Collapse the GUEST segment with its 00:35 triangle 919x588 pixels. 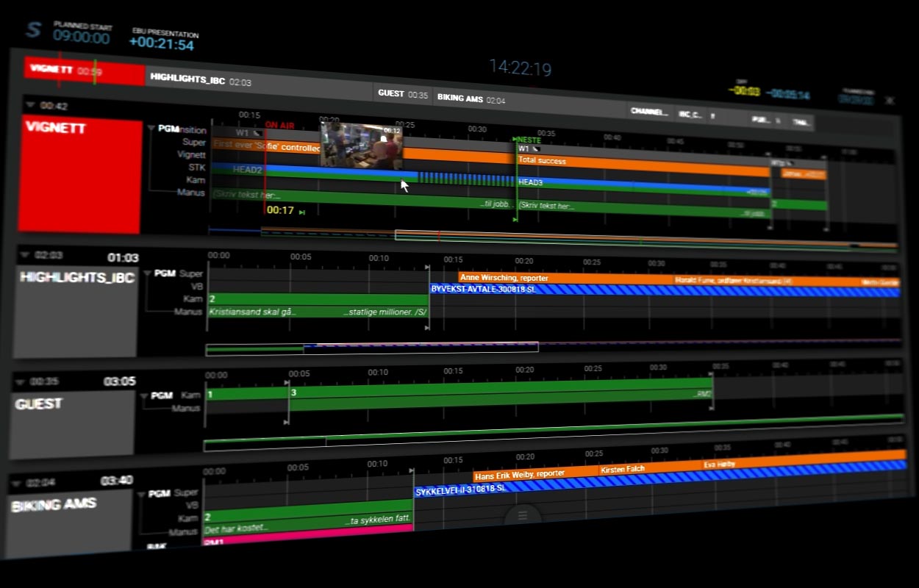[20, 381]
